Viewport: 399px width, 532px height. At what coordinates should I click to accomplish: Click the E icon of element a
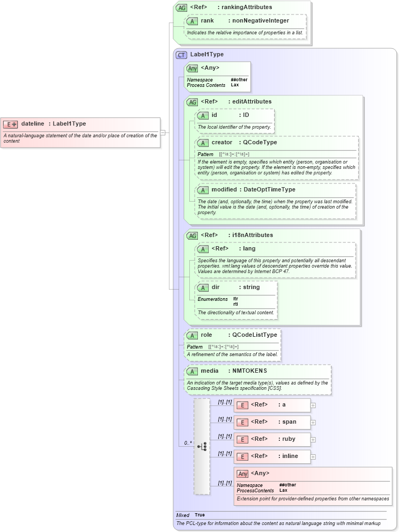coord(242,405)
